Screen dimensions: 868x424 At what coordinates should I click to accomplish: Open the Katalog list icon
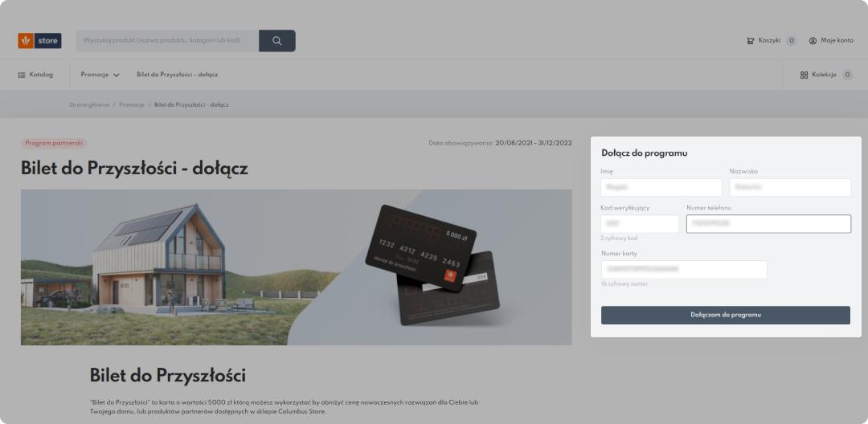point(22,75)
